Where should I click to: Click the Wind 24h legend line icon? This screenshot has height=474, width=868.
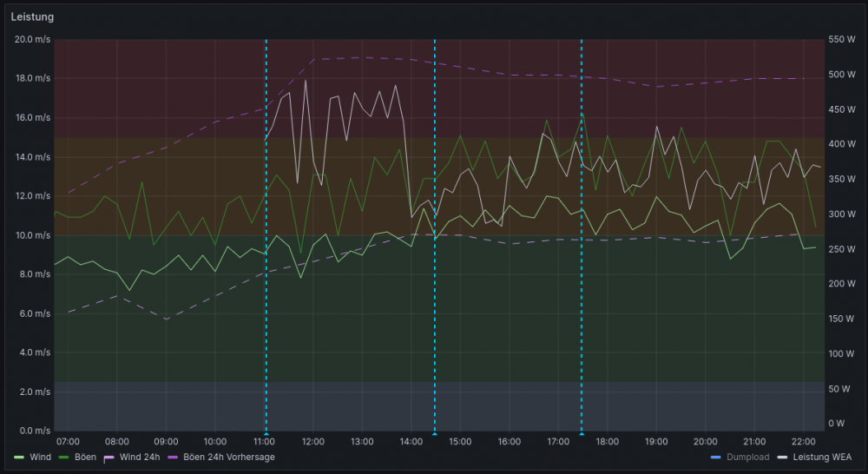coord(109,457)
